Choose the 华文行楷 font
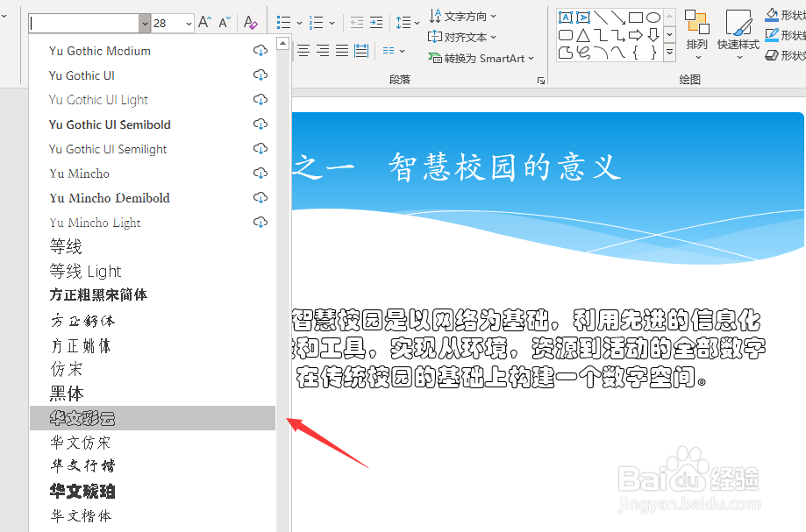The width and height of the screenshot is (806, 532). pos(153,465)
